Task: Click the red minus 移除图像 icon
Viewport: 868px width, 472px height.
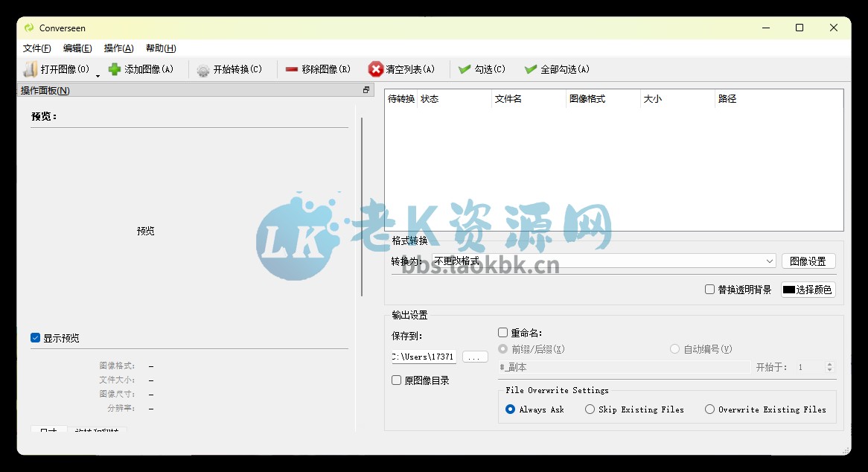Action: (x=292, y=69)
